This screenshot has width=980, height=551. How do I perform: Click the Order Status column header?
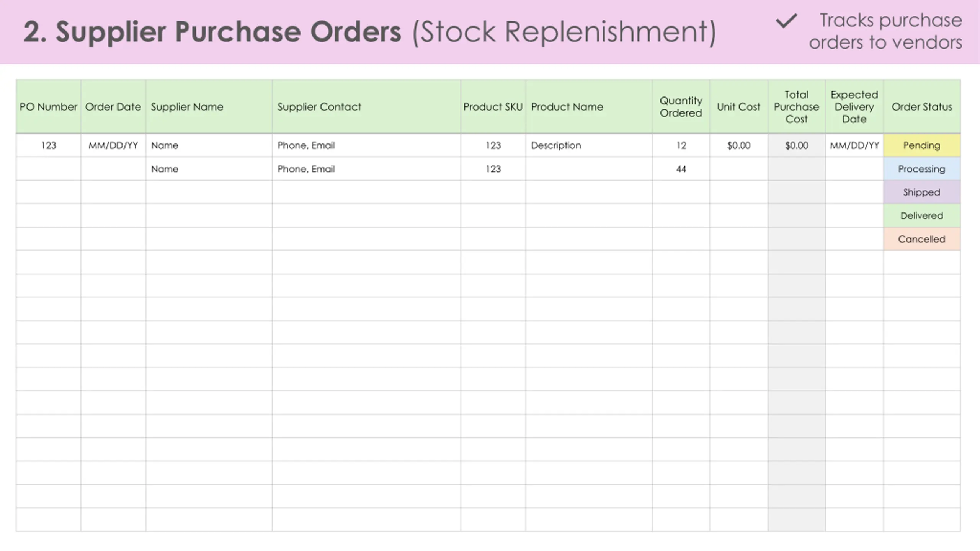(x=922, y=107)
